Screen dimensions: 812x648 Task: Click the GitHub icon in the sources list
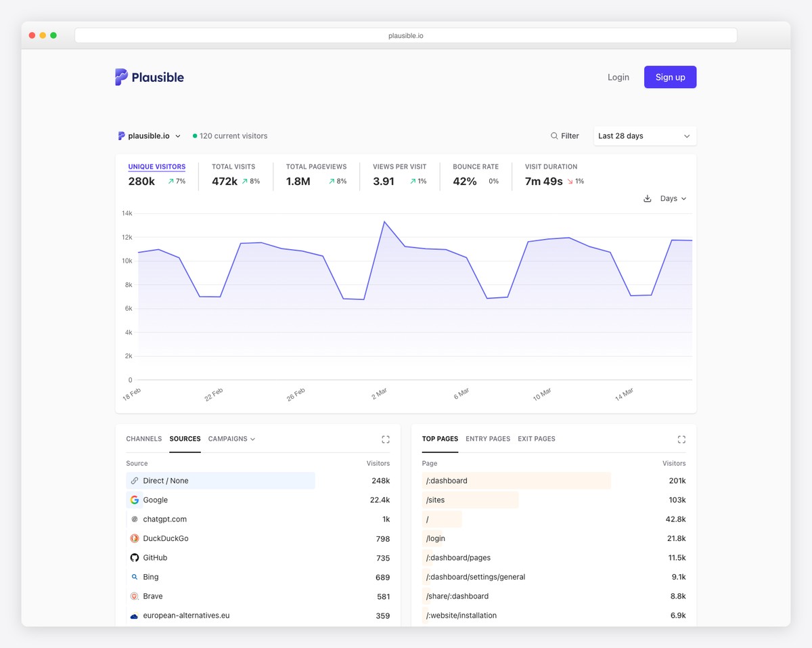(134, 557)
